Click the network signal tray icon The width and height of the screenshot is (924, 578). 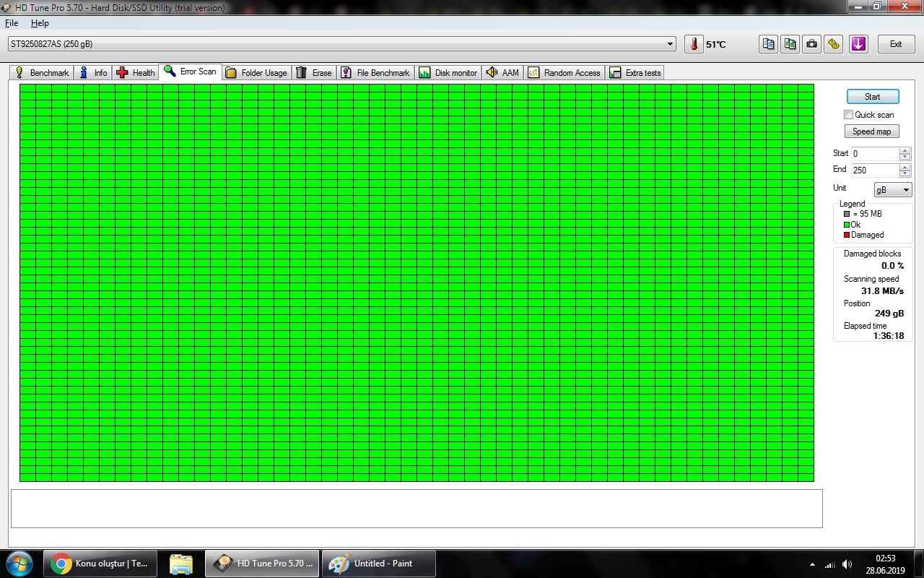[830, 564]
